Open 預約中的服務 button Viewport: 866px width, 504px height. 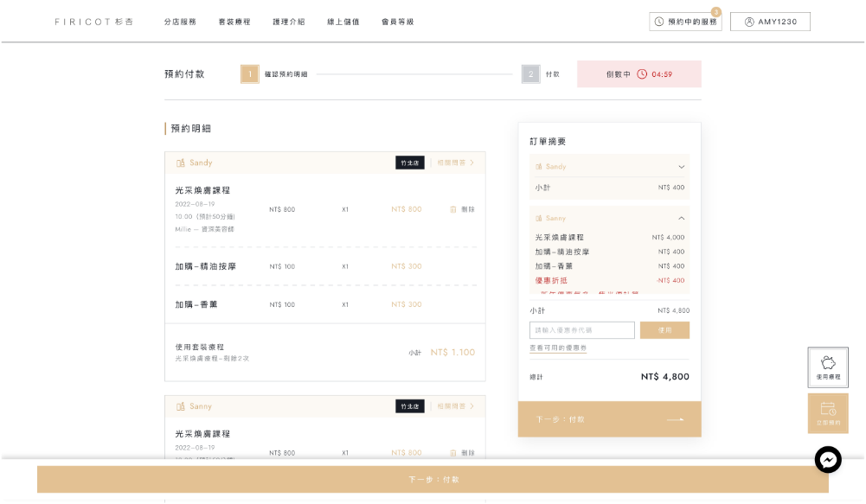(685, 22)
